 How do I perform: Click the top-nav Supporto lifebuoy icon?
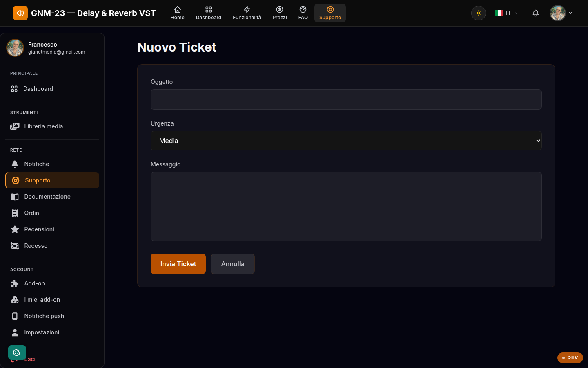[x=330, y=9]
